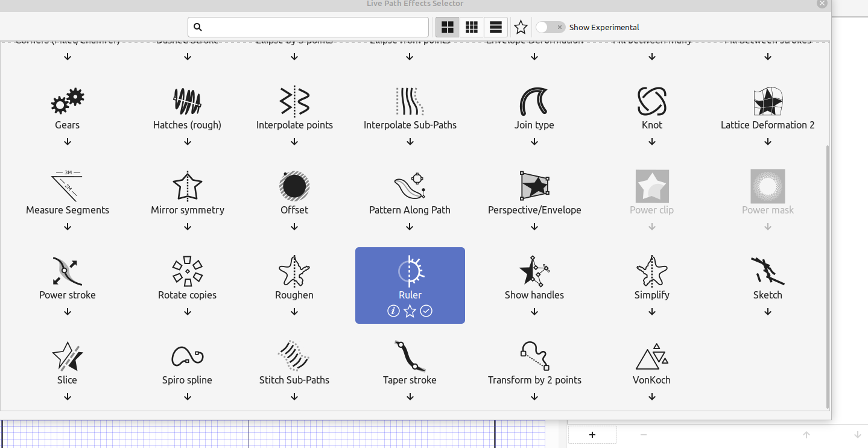Viewport: 868px width, 448px height.
Task: Expand the arrow under Taper stroke
Action: tap(410, 397)
